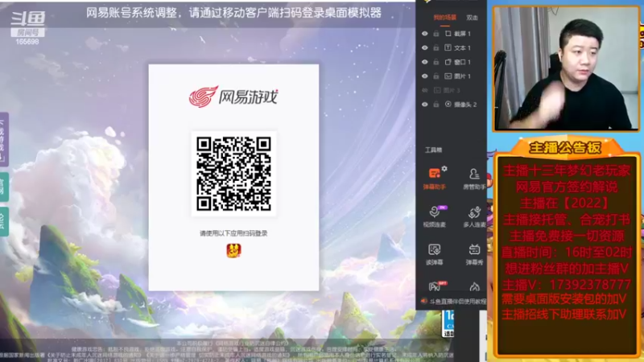This screenshot has width=644, height=362.
Task: Click the screen-capture type icon of 截屏 1
Action: pos(448,34)
